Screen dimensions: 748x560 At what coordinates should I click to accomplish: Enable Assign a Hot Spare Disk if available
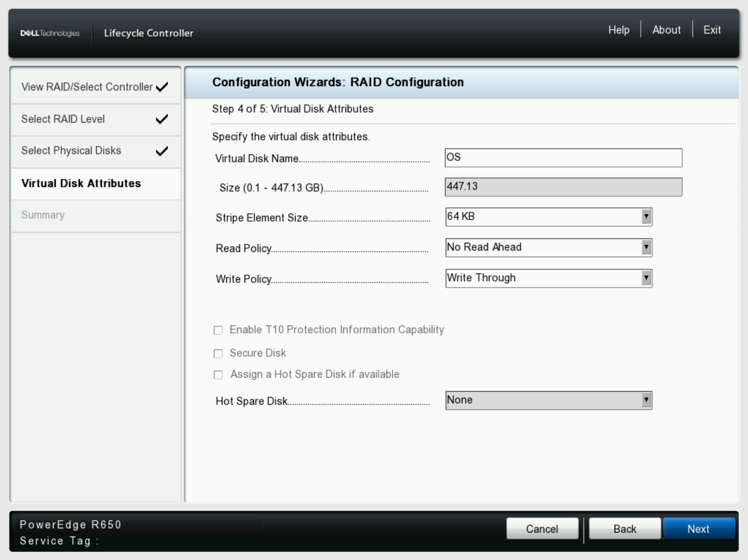pyautogui.click(x=219, y=375)
